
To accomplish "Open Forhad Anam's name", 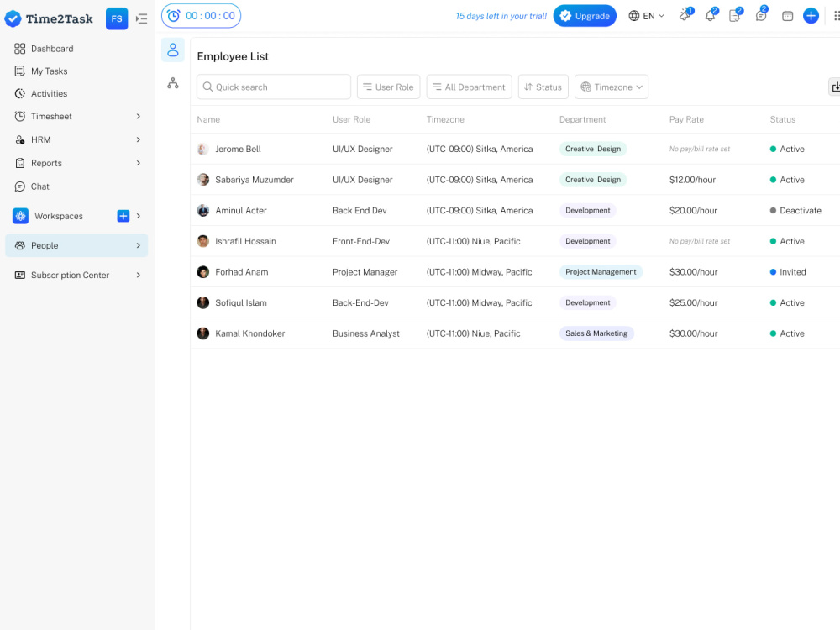I will pyautogui.click(x=242, y=272).
